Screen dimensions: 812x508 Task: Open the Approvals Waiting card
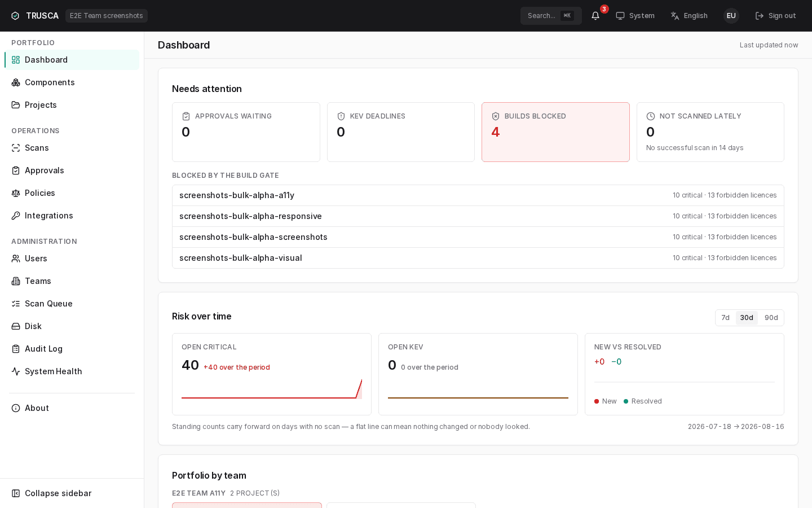(x=246, y=132)
